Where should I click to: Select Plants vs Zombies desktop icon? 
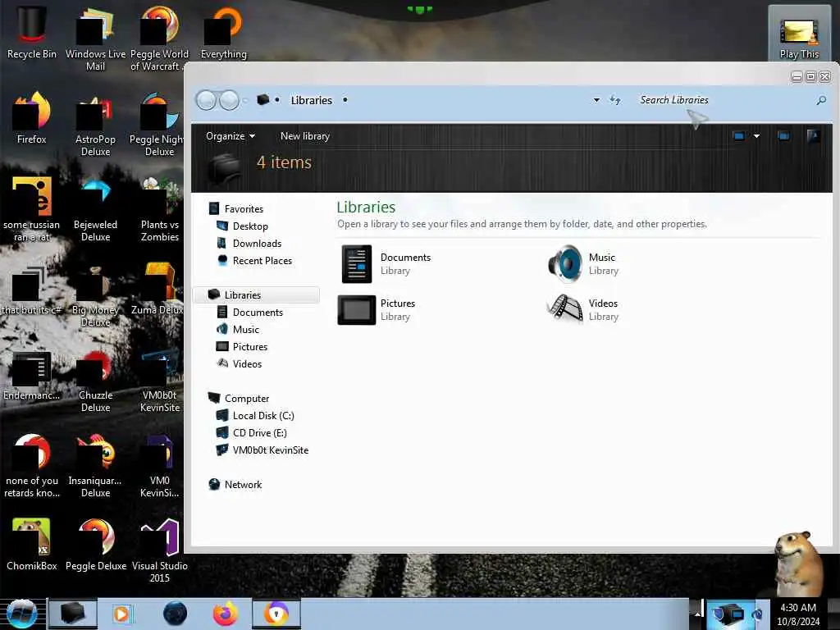coord(160,209)
